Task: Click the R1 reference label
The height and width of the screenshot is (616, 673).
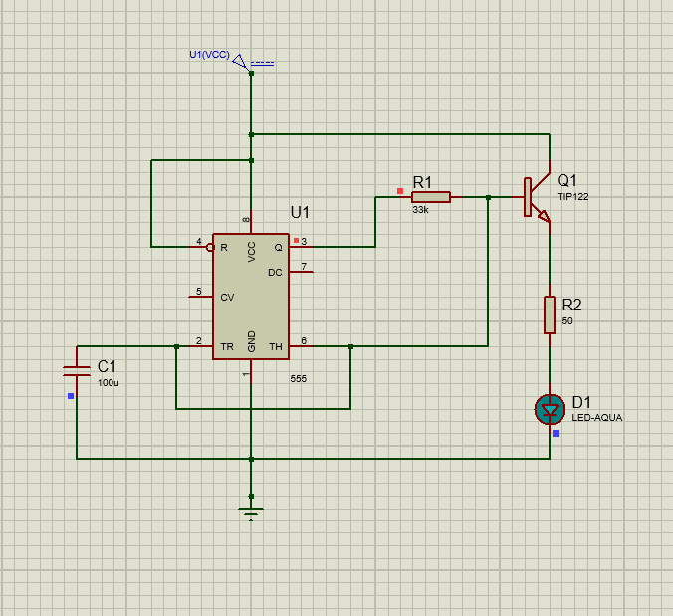Action: (x=422, y=182)
